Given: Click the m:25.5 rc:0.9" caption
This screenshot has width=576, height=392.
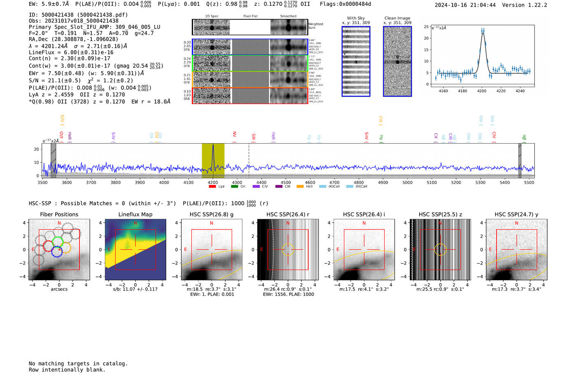Looking at the screenshot, I should click(440, 289).
